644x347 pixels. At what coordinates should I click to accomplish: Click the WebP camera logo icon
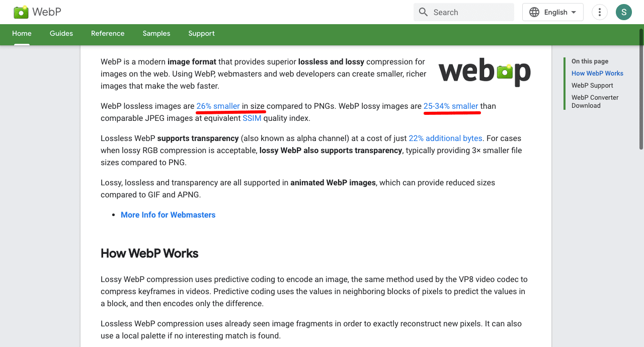pyautogui.click(x=21, y=12)
